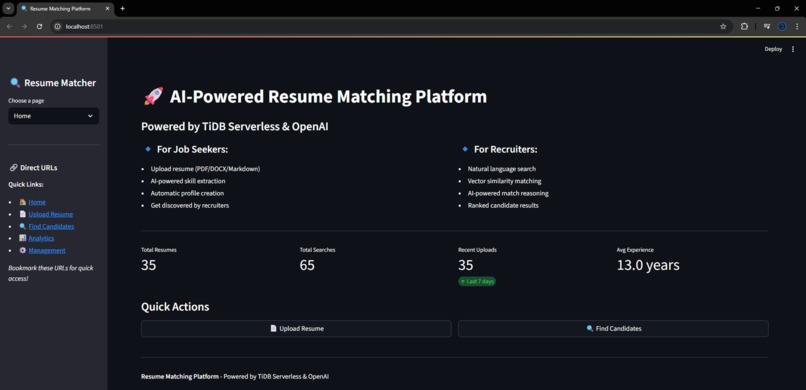Reload the localhost page

(x=39, y=26)
